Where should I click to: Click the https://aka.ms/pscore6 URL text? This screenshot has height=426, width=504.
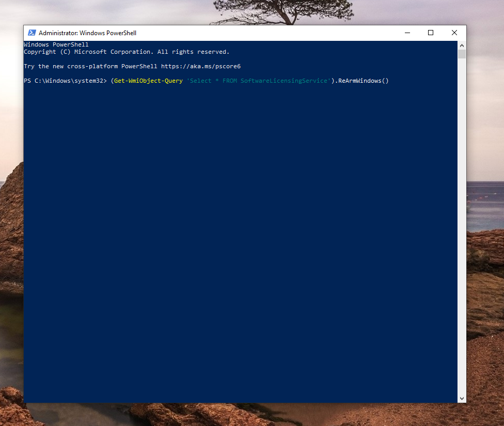click(x=201, y=66)
